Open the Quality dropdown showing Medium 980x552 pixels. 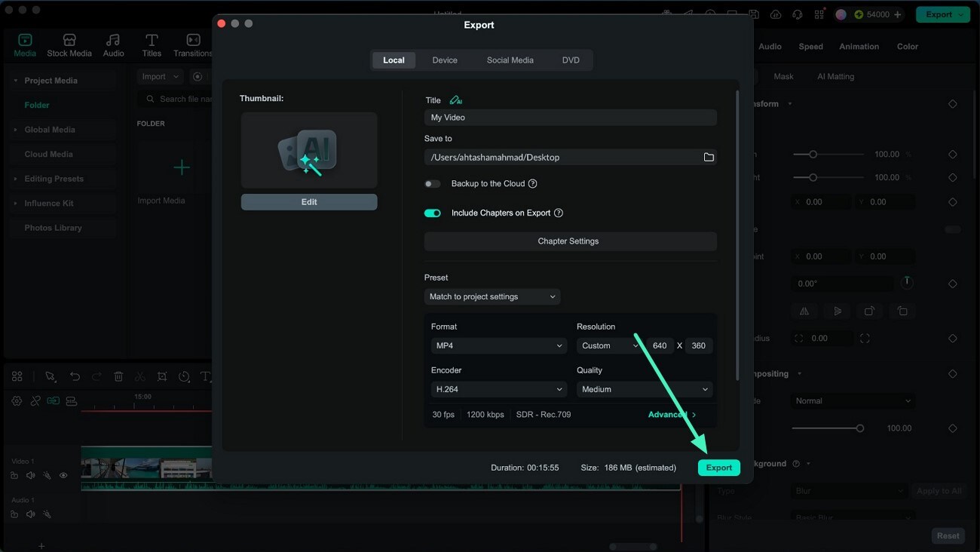(x=645, y=389)
